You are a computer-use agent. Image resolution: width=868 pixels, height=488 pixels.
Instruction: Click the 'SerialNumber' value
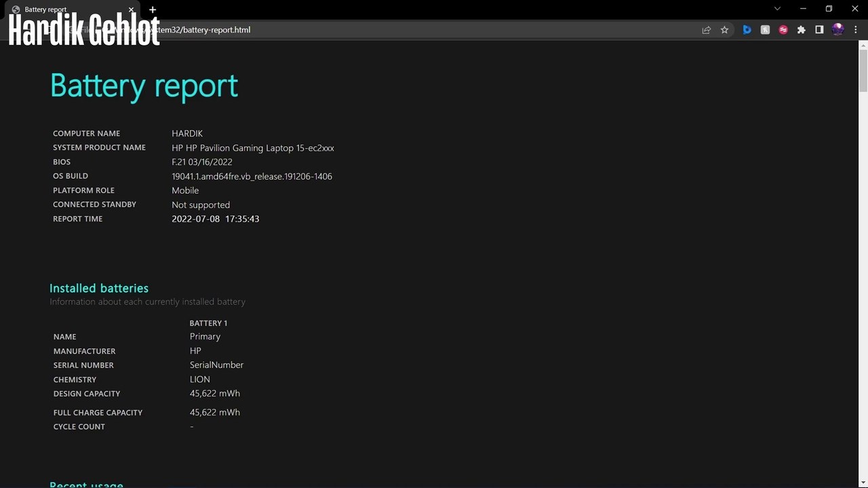click(x=216, y=365)
